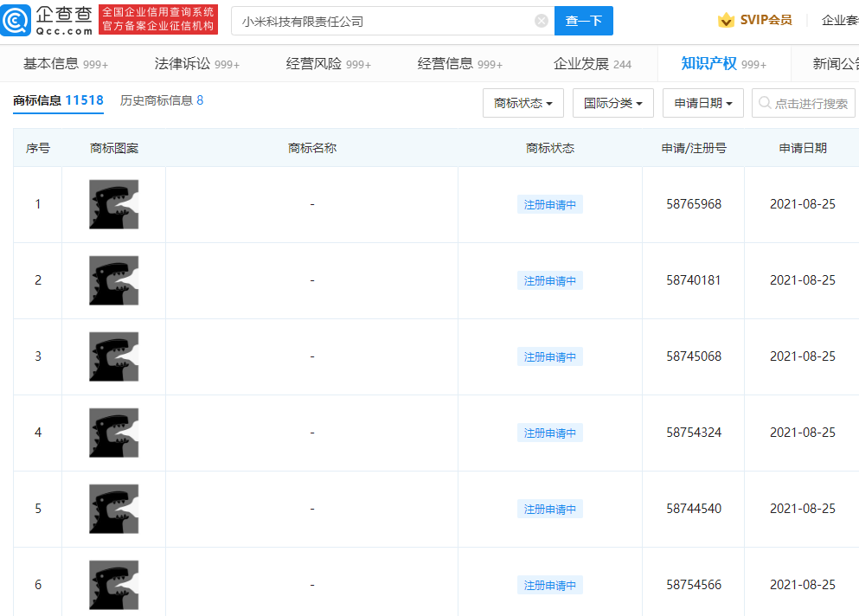Select the 商标信息 11518 sub-tab
Viewport: 859px width, 616px height.
(58, 101)
